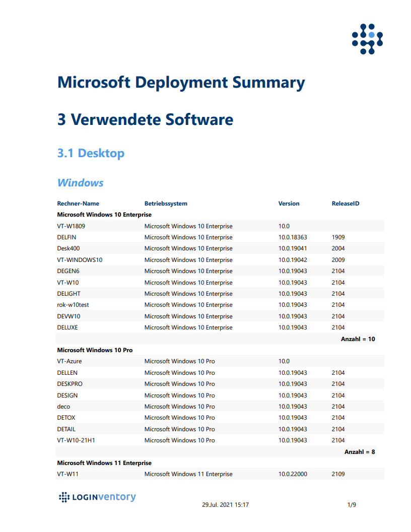The height and width of the screenshot is (532, 411).
Task: Click the computer name 'DELFIN'
Action: [x=66, y=237]
